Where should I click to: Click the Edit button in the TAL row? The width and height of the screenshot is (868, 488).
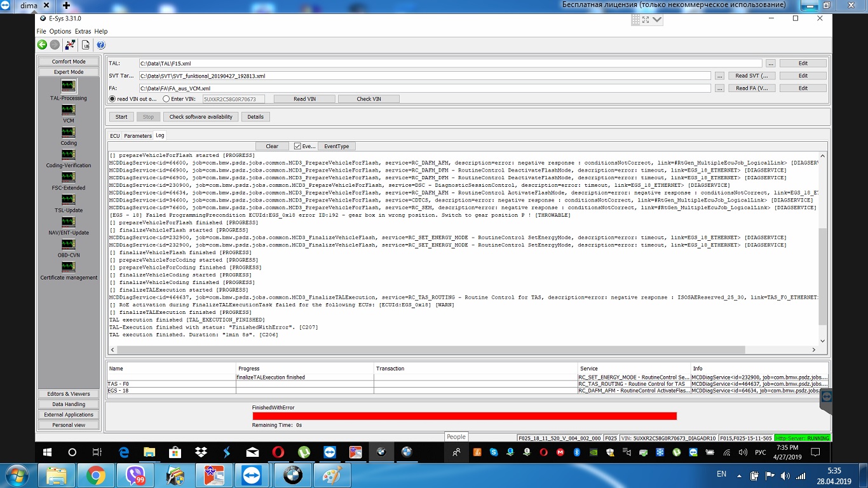point(803,64)
